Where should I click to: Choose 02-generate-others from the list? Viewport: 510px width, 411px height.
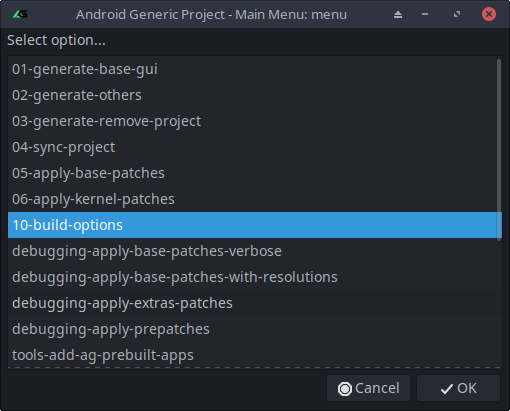click(255, 95)
